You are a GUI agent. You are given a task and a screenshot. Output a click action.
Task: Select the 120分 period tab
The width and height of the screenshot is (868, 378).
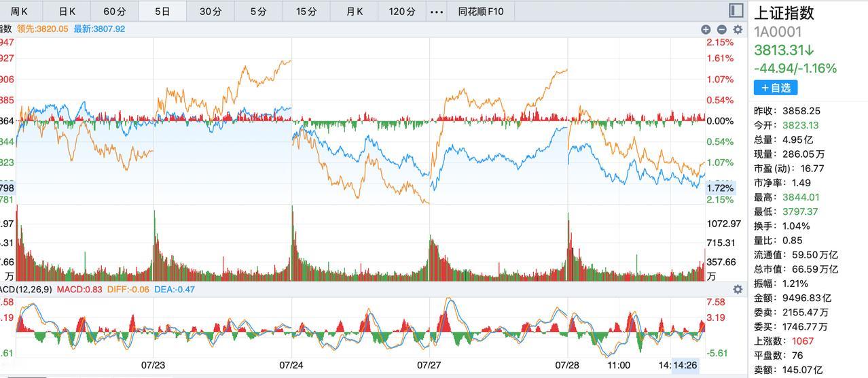pos(402,12)
